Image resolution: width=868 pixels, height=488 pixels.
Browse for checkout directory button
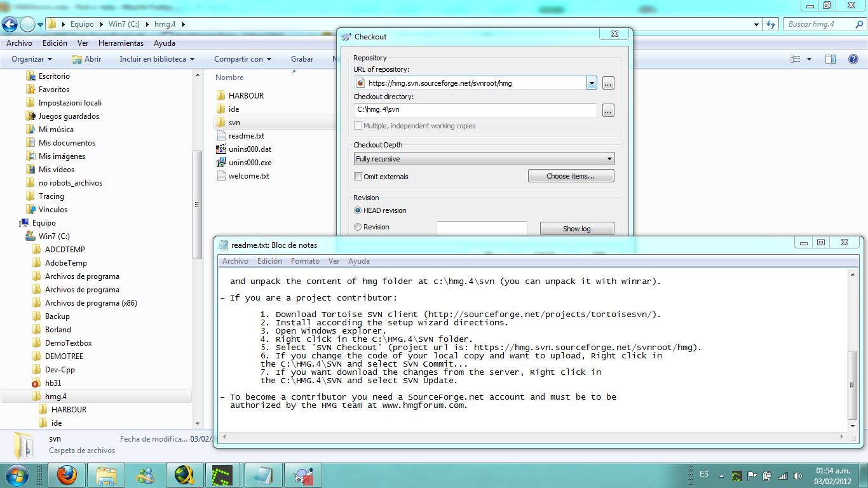(608, 111)
